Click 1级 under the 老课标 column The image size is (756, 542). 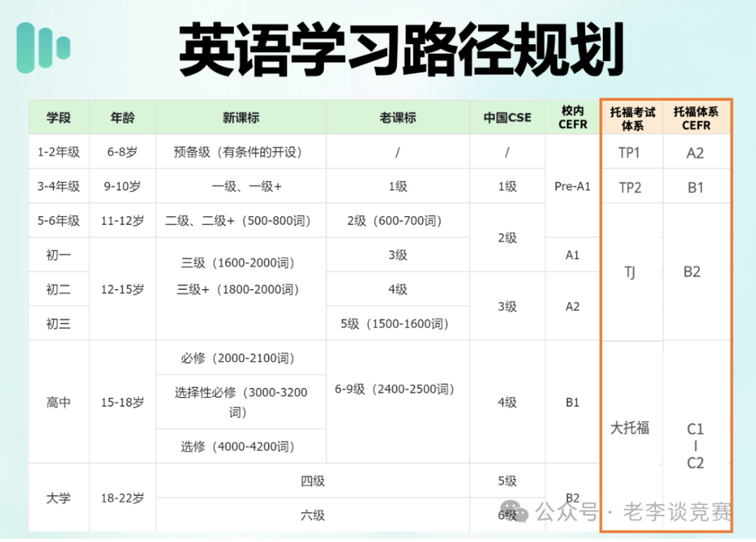398,186
